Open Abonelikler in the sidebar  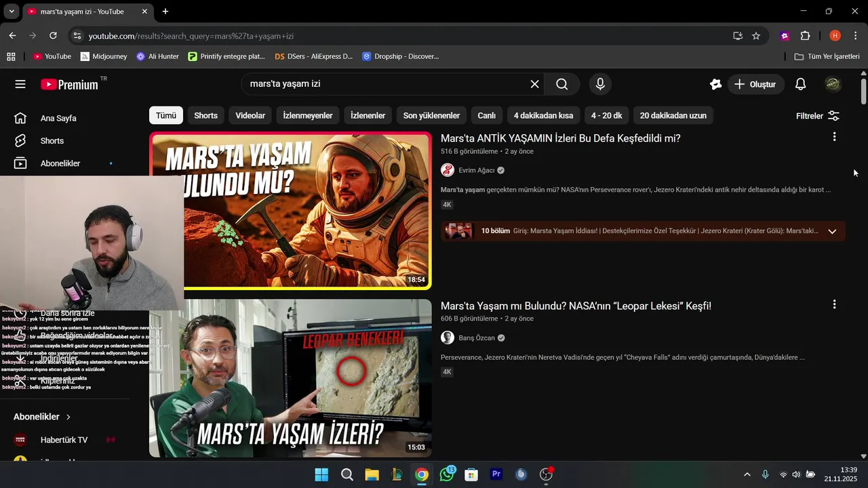60,163
